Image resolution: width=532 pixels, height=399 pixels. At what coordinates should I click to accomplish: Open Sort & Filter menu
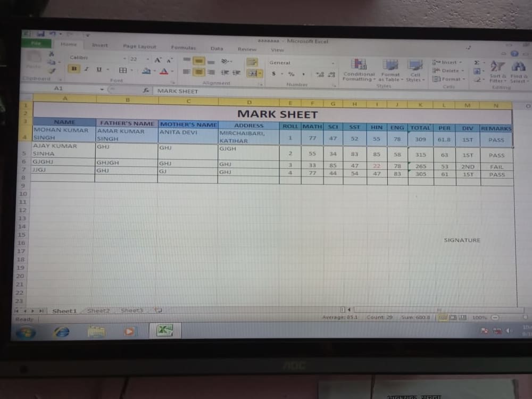tap(498, 72)
